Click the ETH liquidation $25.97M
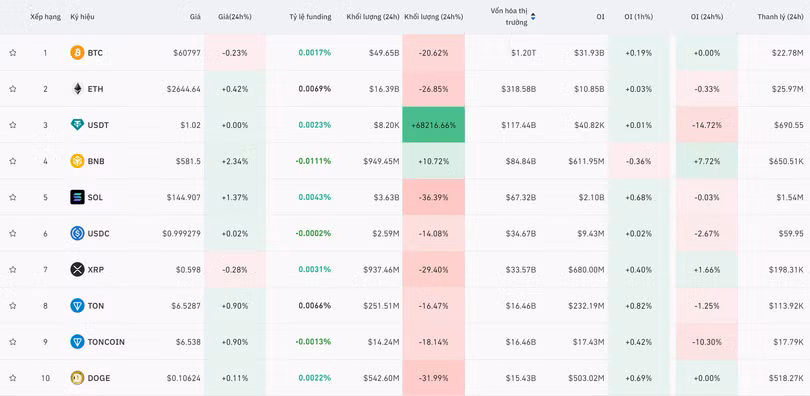 click(789, 89)
